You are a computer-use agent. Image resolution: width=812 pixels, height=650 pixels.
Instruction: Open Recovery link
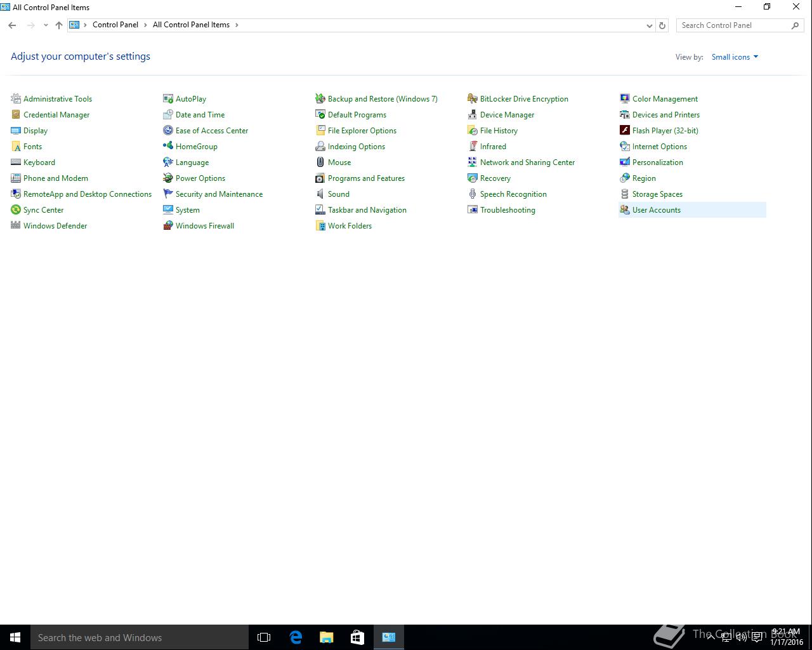495,178
